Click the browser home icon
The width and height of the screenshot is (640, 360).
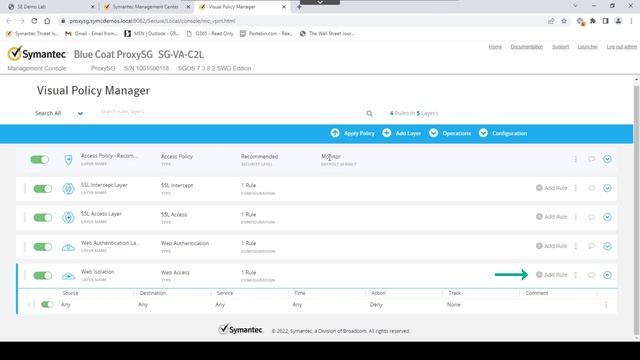click(x=47, y=21)
